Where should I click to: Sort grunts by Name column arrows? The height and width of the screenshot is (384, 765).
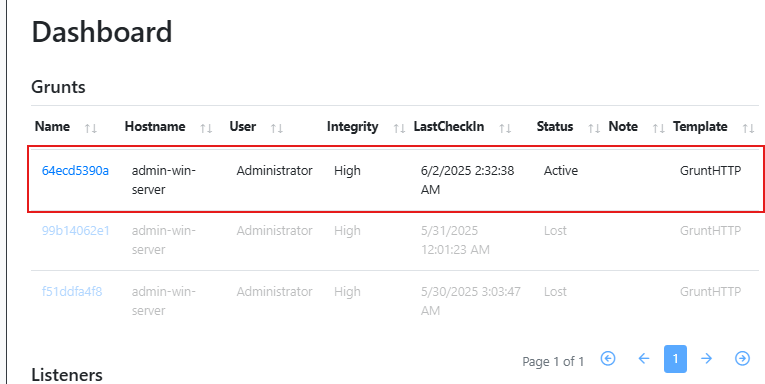coord(91,128)
